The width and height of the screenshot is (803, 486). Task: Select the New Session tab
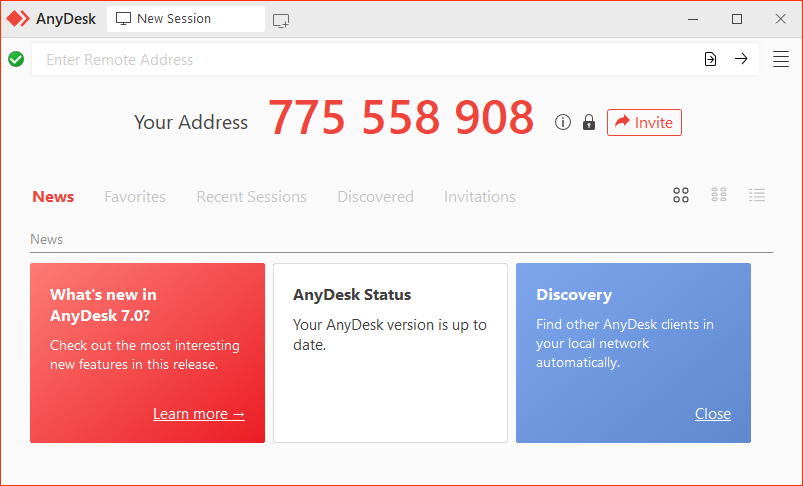pos(186,19)
